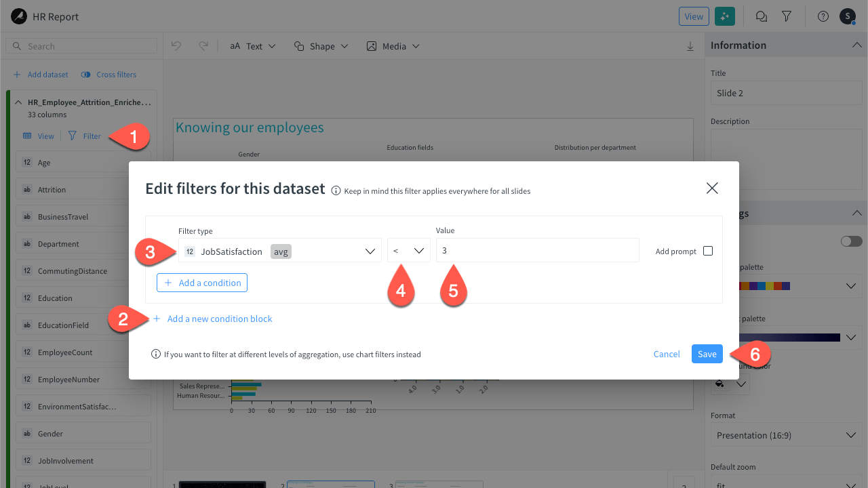Click the download icon above Information panel
Viewport: 868px width, 488px height.
point(690,45)
